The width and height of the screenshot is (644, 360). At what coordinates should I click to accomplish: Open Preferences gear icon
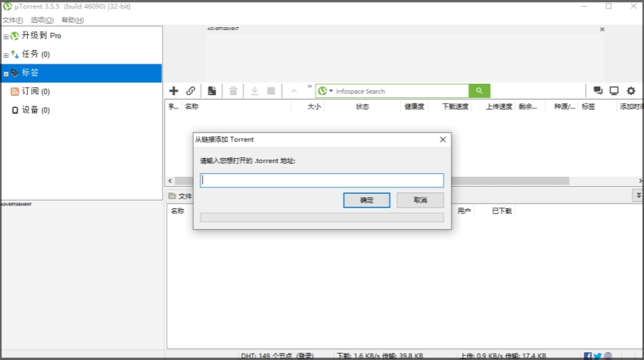pos(631,91)
